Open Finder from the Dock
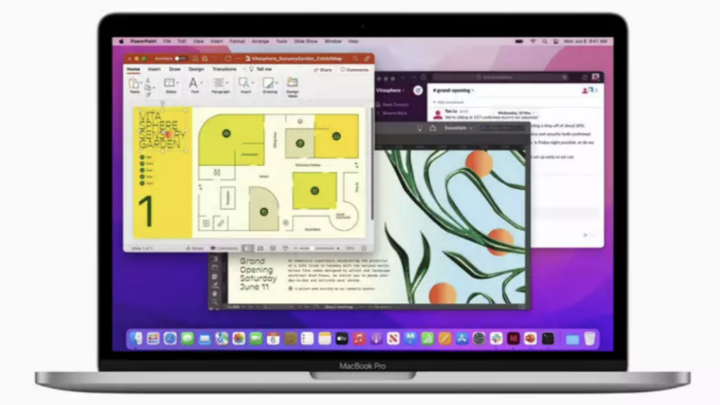Screen dimensions: 720x405 [x=138, y=339]
